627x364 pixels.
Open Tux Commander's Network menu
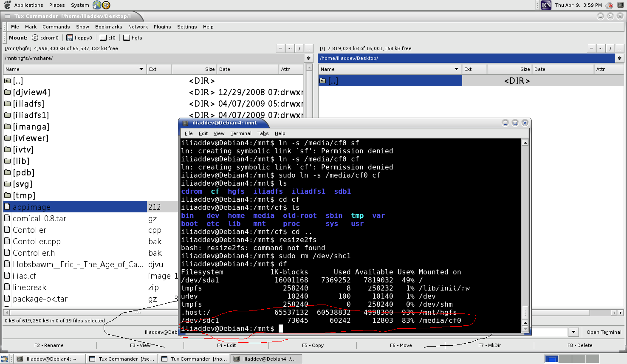[x=138, y=27]
